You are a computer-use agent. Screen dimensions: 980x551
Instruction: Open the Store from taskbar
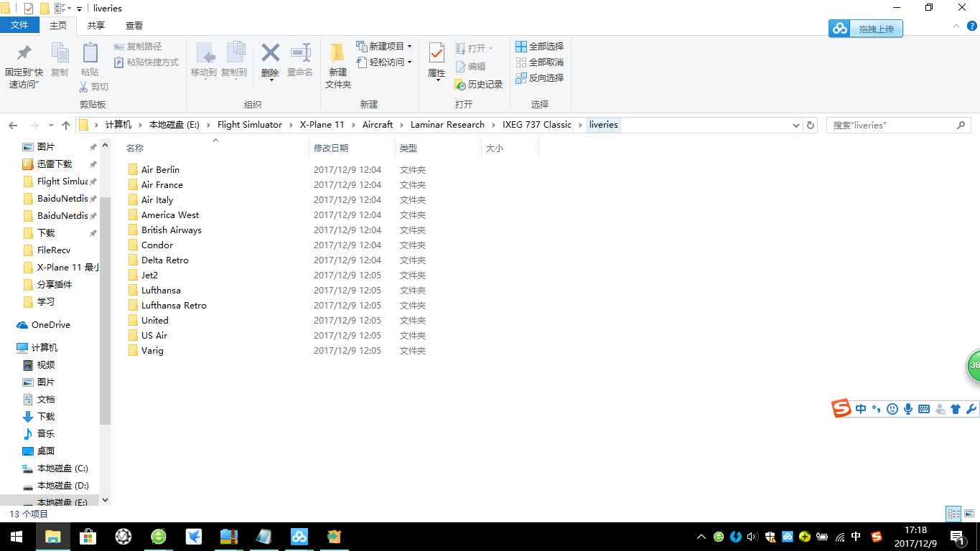[88, 537]
